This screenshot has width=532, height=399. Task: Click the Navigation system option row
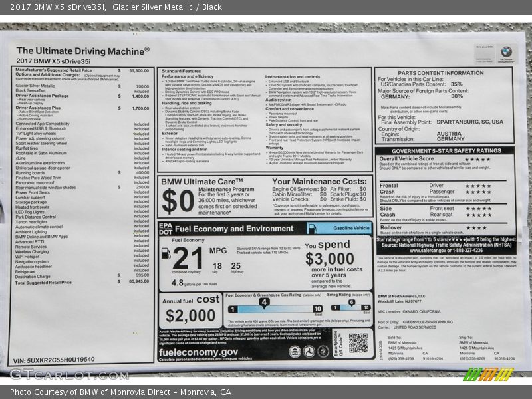click(x=82, y=261)
